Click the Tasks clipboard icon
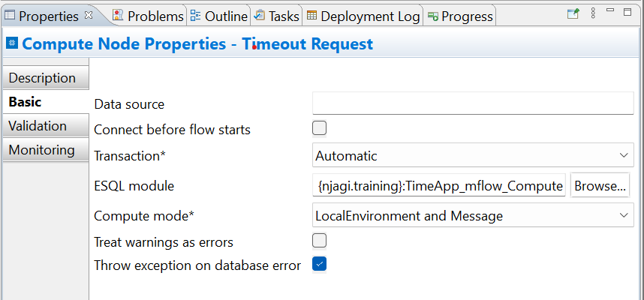Viewport: 644px width, 300px height. (259, 16)
